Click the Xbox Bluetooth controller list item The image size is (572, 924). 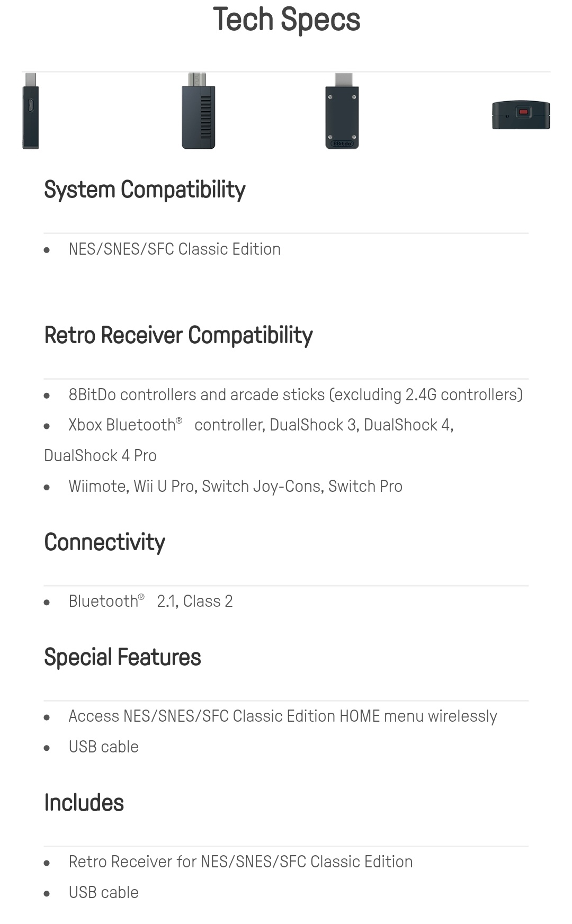point(261,425)
